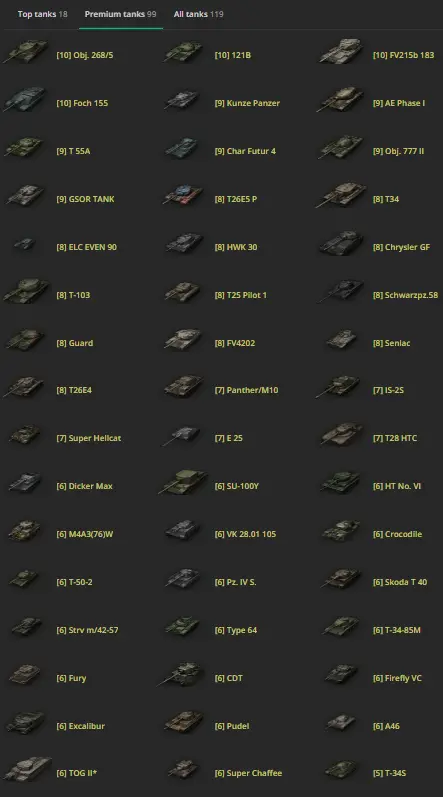The image size is (443, 797).
Task: Open the Skoda T 40 link
Action: click(400, 582)
